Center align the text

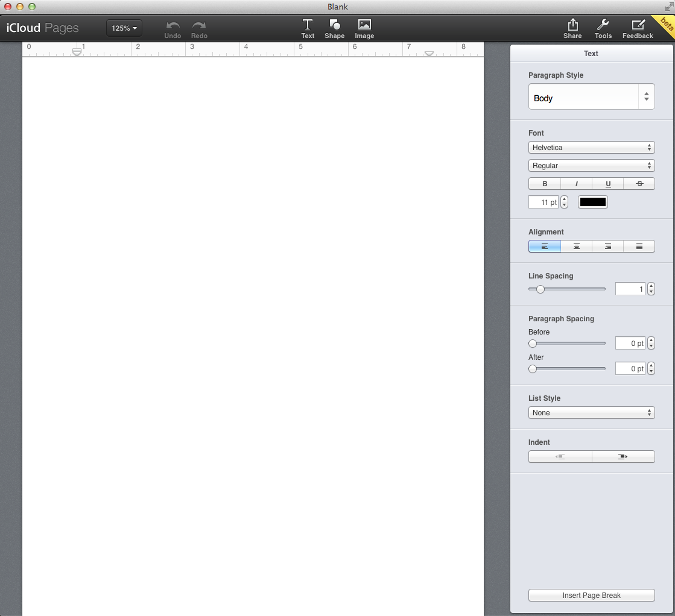coord(577,246)
